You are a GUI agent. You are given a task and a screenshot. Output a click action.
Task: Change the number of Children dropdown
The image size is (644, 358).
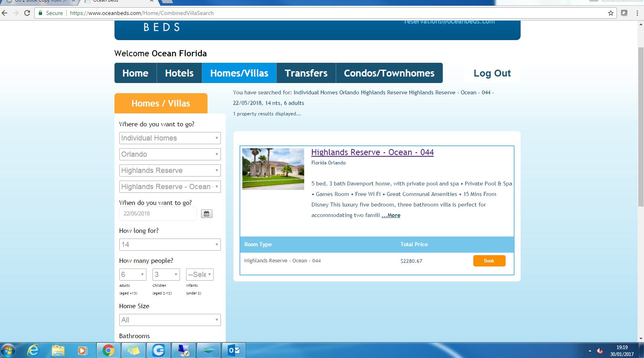point(166,275)
